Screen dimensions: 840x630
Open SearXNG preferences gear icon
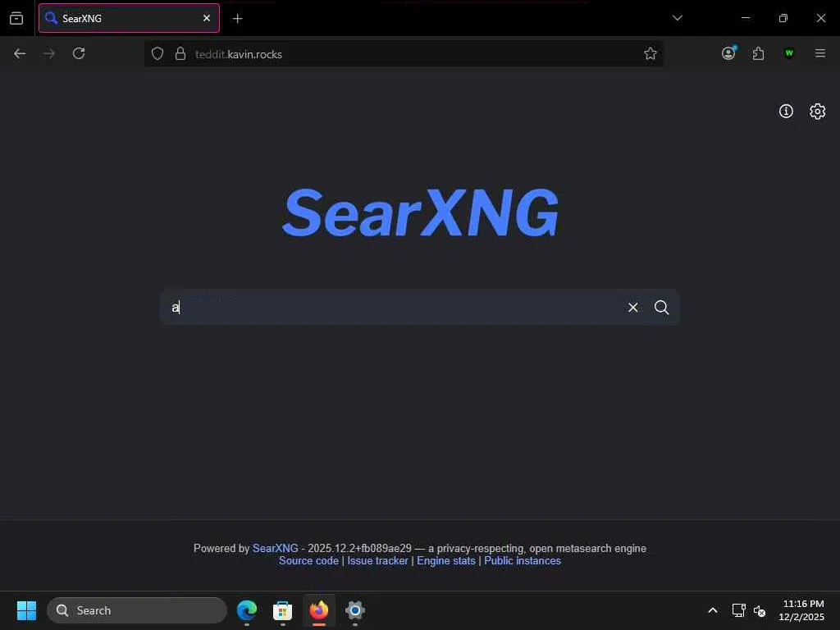pyautogui.click(x=817, y=111)
